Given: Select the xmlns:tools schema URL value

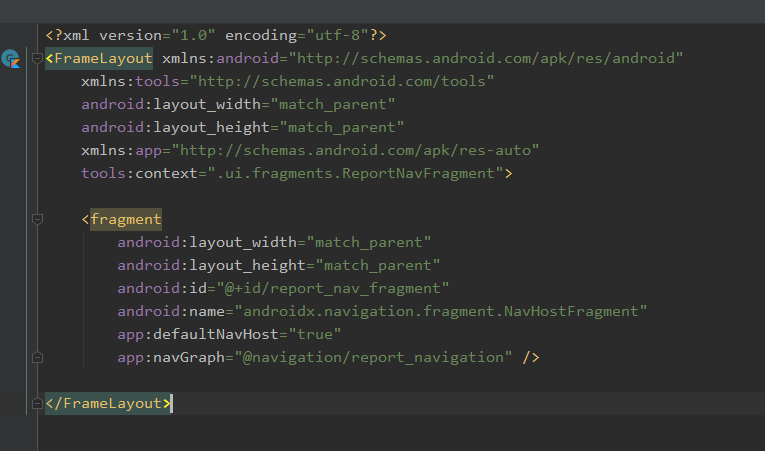Looking at the screenshot, I should [x=342, y=82].
